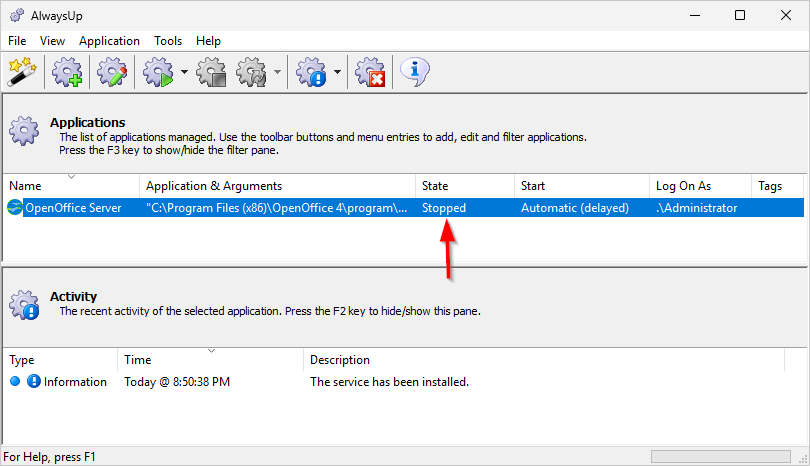Open the Help menu
810x466 pixels.
click(x=208, y=41)
